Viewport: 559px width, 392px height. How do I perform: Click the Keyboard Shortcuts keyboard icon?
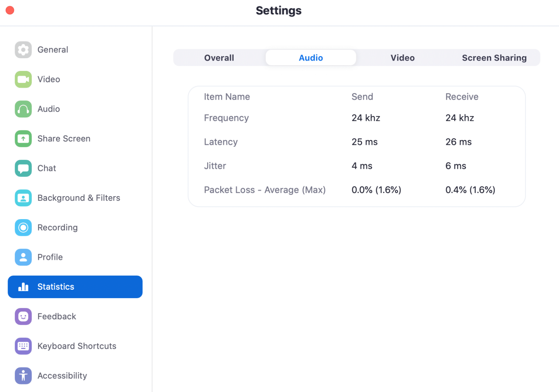pos(23,346)
